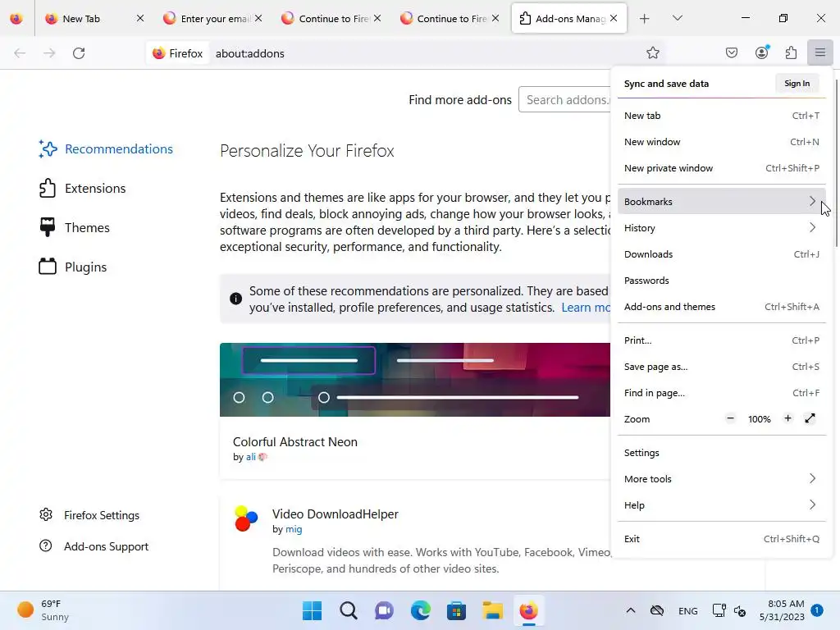Go forward to the next page
This screenshot has height=630, width=840.
point(49,53)
